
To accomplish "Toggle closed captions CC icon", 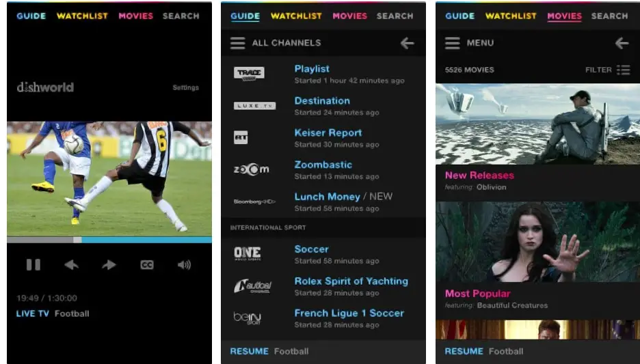I will pyautogui.click(x=147, y=265).
